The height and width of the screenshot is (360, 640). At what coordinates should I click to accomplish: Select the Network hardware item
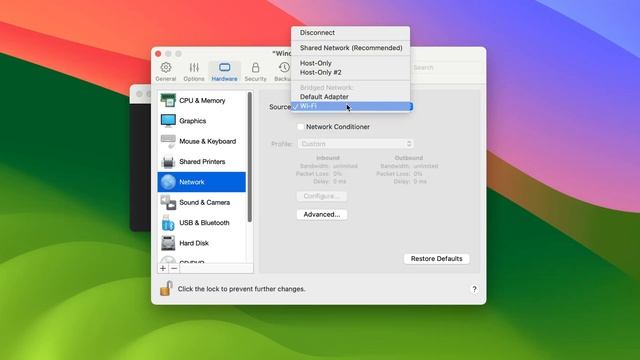pyautogui.click(x=202, y=182)
